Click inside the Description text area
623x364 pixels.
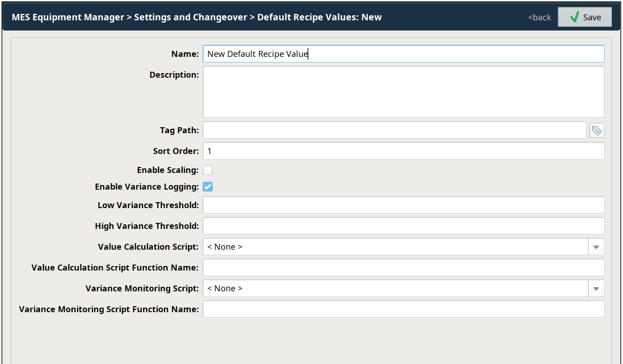pyautogui.click(x=403, y=92)
